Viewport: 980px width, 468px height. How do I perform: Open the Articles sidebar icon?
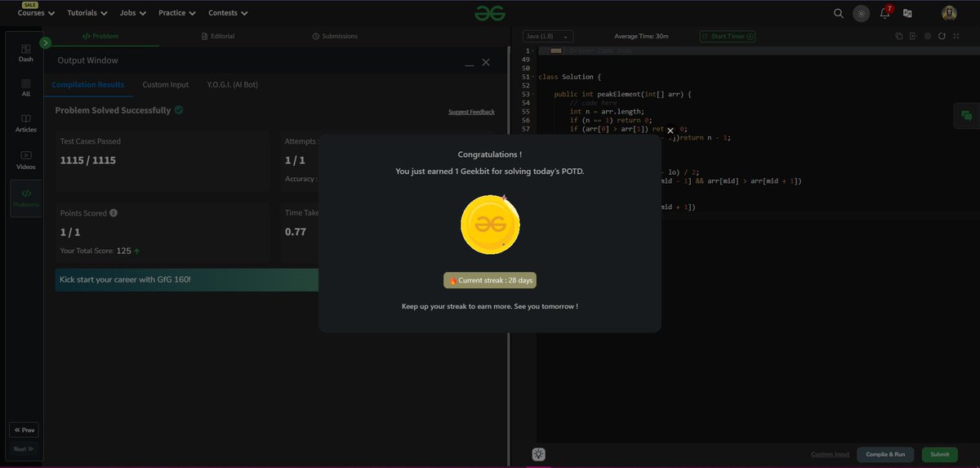[26, 123]
